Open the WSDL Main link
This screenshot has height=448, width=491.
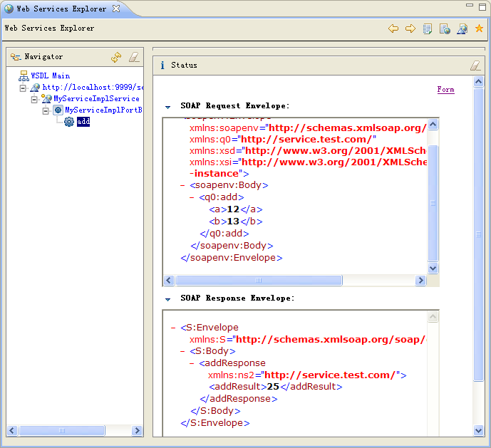click(50, 75)
